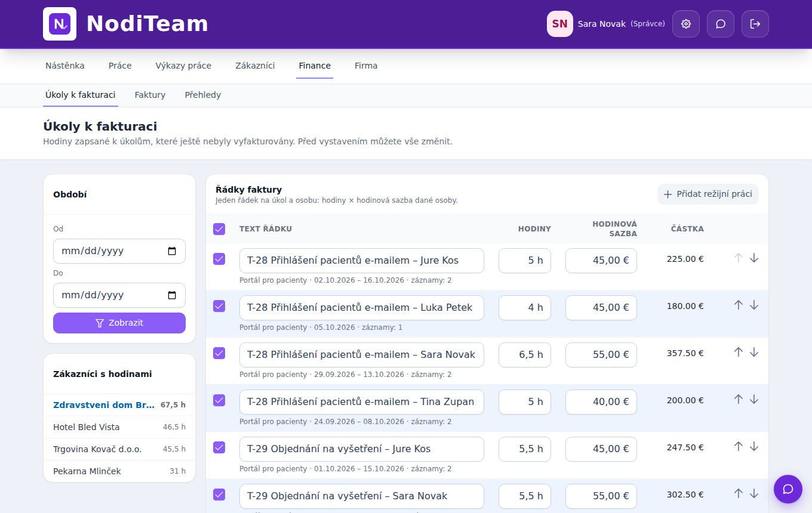812x513 pixels.
Task: Move T-29 Jure Kos row up
Action: coord(739,446)
